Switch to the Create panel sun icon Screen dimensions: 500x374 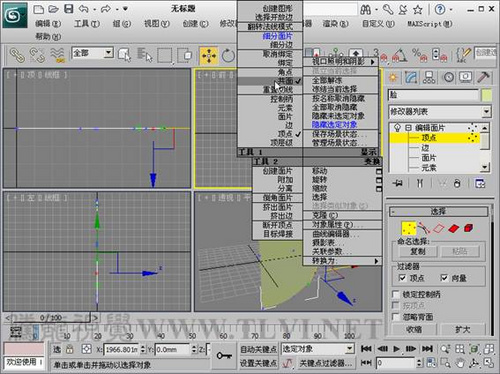[393, 78]
